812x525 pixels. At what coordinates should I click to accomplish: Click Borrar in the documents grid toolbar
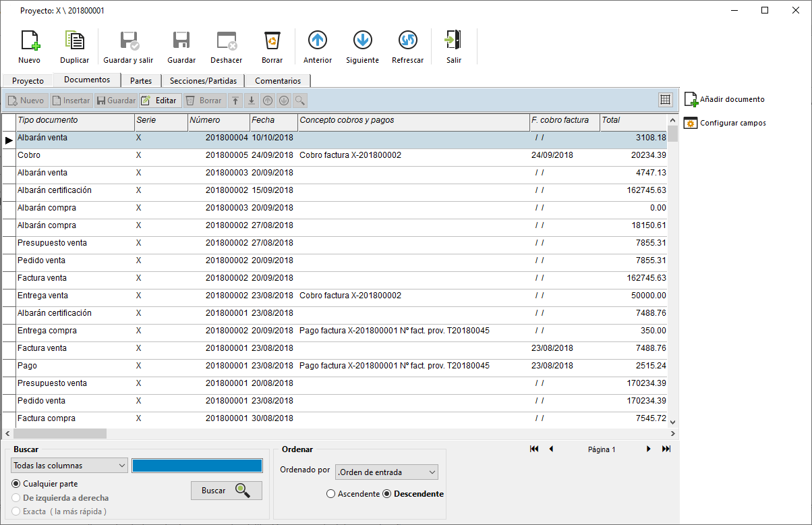point(204,101)
